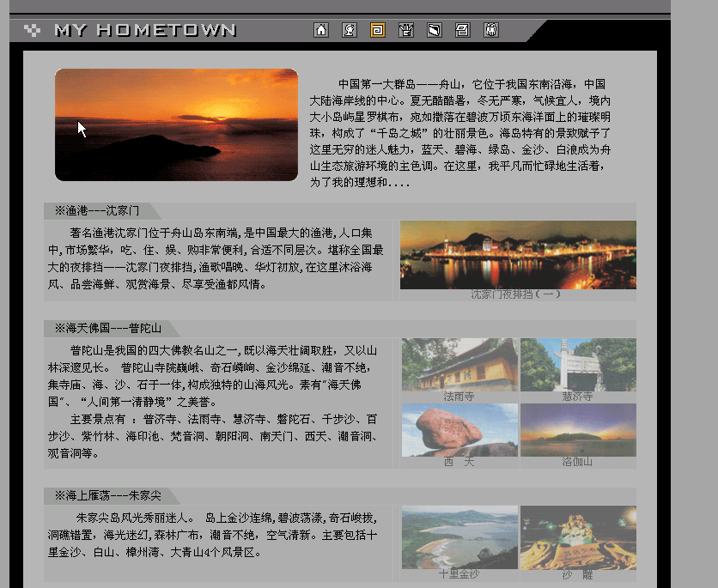Click the 沈家门夜排挡 night harbor photo
The image size is (718, 588).
pos(517,254)
